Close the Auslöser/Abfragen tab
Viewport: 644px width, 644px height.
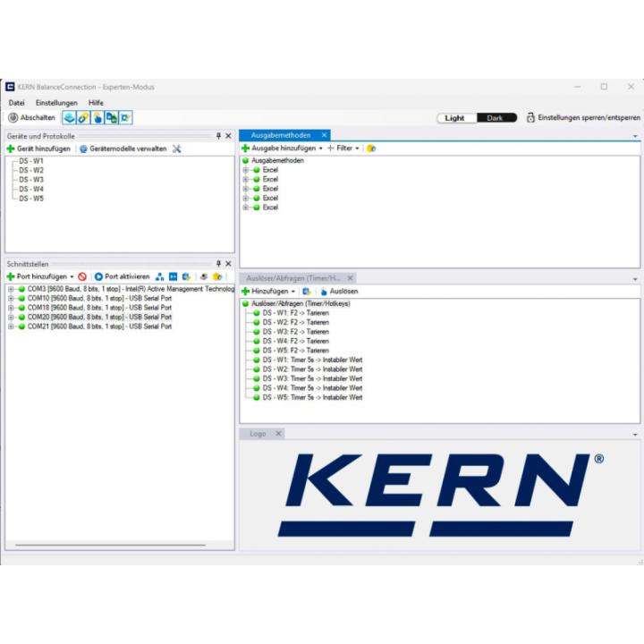(350, 278)
